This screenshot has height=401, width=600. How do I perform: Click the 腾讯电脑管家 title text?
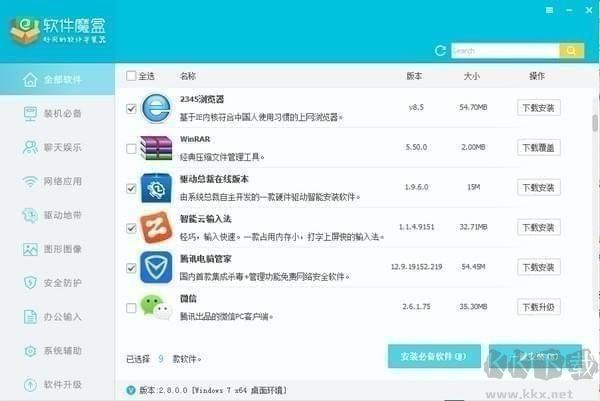pyautogui.click(x=205, y=259)
